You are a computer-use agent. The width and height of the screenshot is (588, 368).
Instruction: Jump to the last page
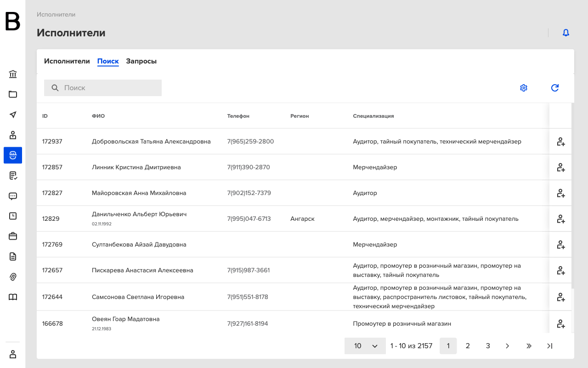550,346
